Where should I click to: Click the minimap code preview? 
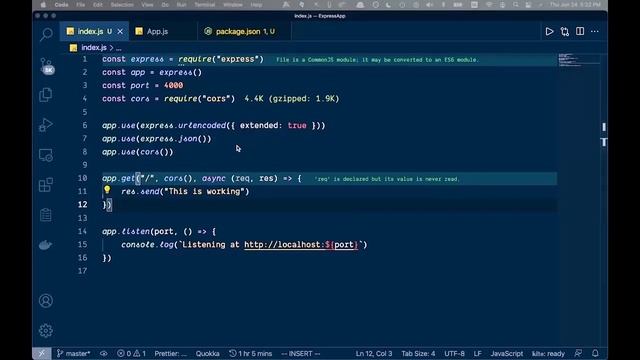tap(578, 60)
